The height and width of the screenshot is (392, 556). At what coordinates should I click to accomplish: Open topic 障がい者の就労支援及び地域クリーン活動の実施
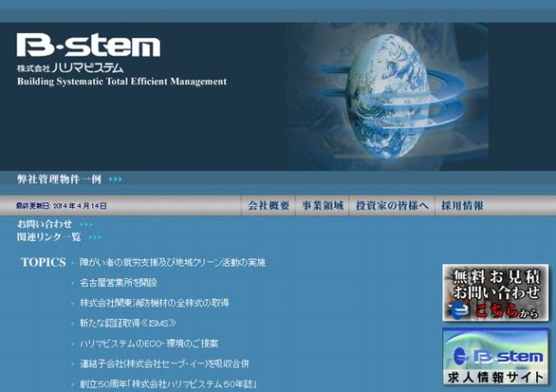tap(172, 262)
